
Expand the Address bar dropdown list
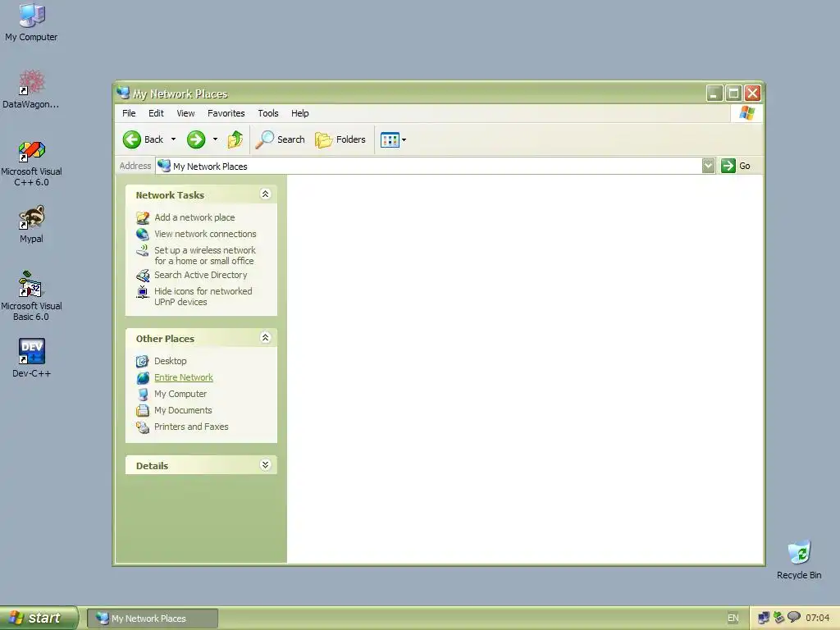pos(708,166)
